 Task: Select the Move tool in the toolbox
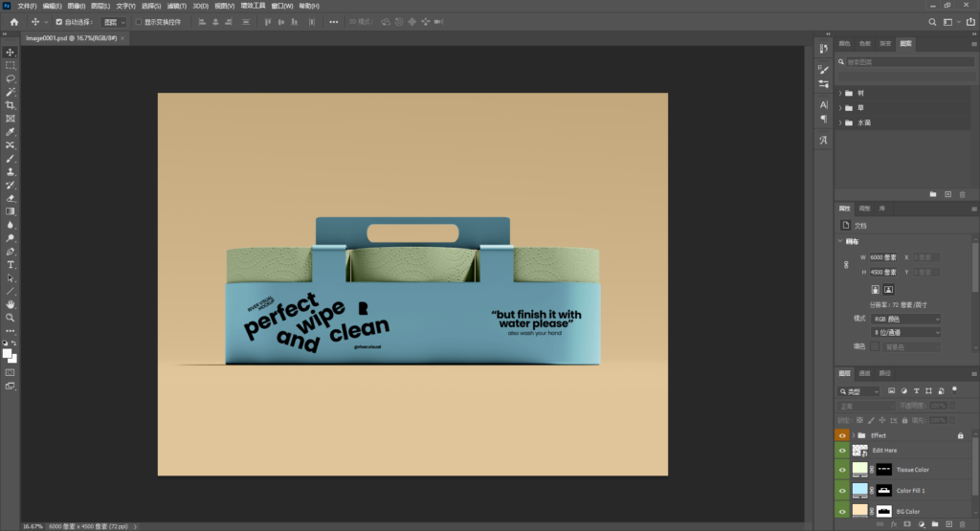click(x=10, y=53)
